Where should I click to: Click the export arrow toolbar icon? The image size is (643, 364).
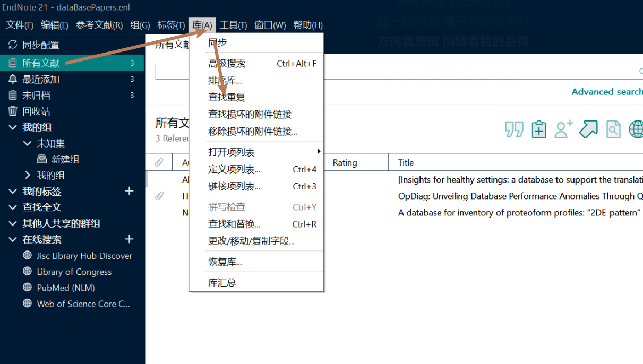click(588, 129)
